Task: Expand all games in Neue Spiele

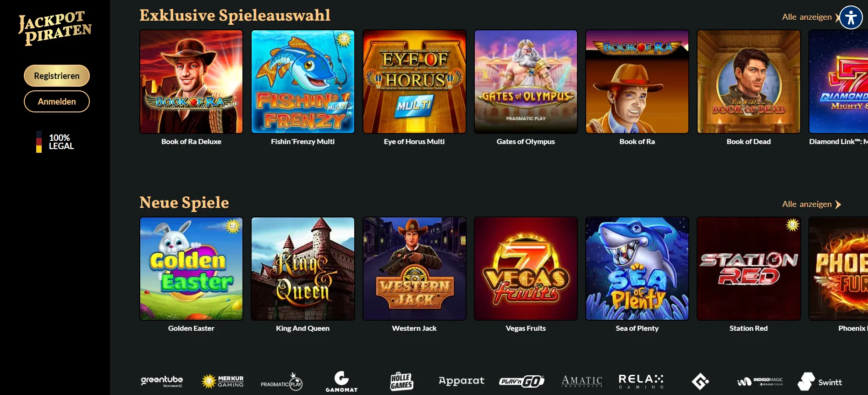Action: (812, 204)
